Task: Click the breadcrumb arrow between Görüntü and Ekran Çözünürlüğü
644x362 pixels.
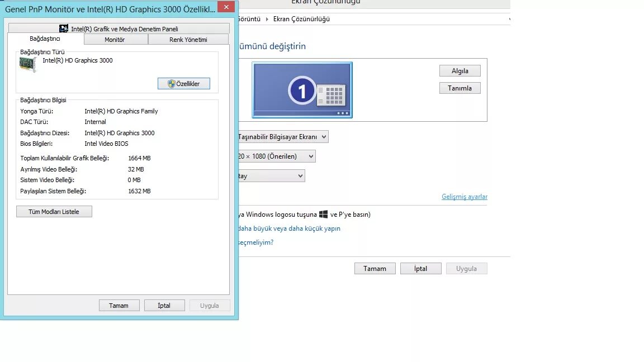Action: click(x=267, y=19)
